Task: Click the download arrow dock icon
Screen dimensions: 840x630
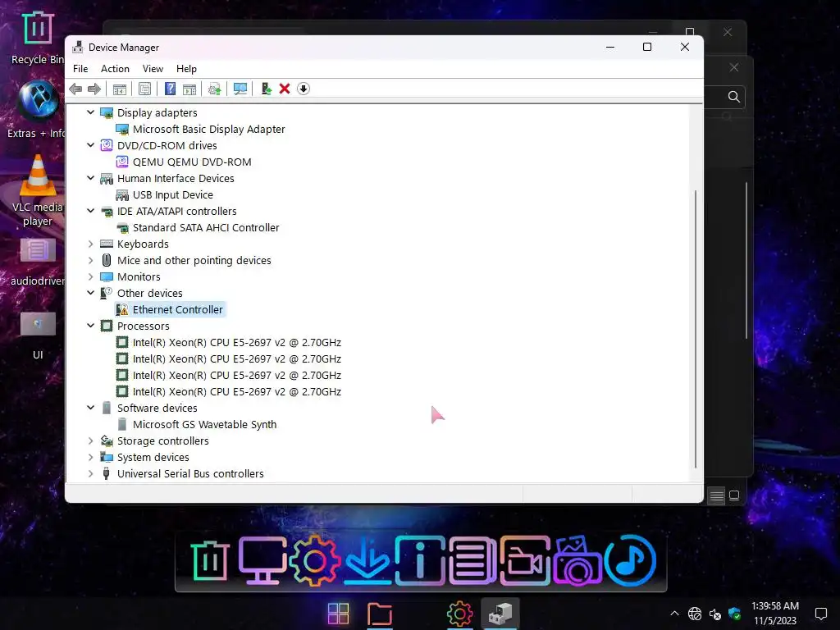Action: [367, 560]
